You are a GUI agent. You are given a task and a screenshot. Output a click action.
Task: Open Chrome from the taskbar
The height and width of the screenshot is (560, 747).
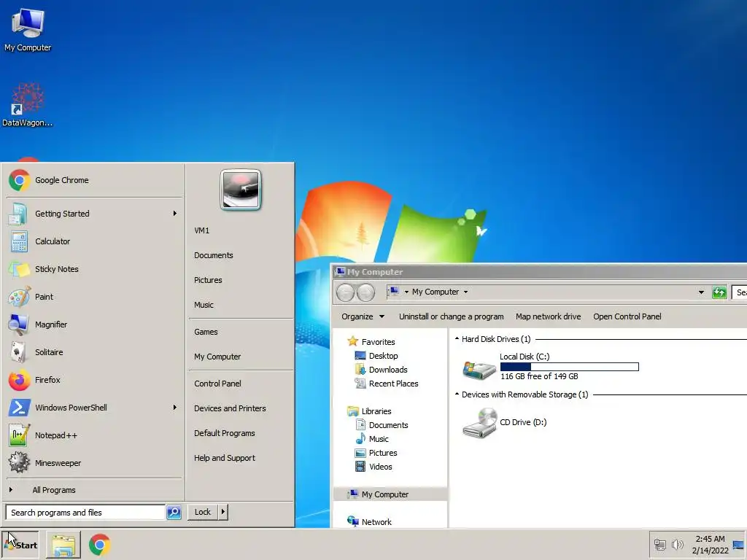click(x=99, y=545)
